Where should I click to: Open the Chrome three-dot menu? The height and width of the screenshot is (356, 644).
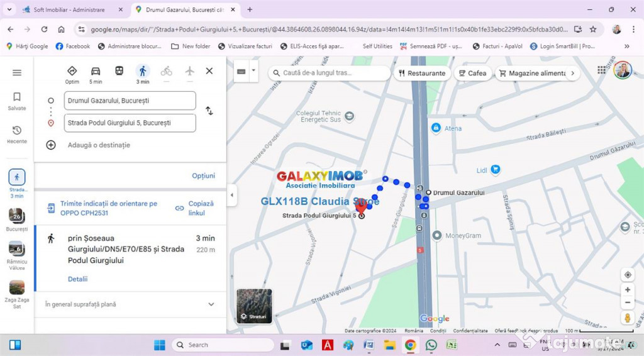pyautogui.click(x=634, y=29)
